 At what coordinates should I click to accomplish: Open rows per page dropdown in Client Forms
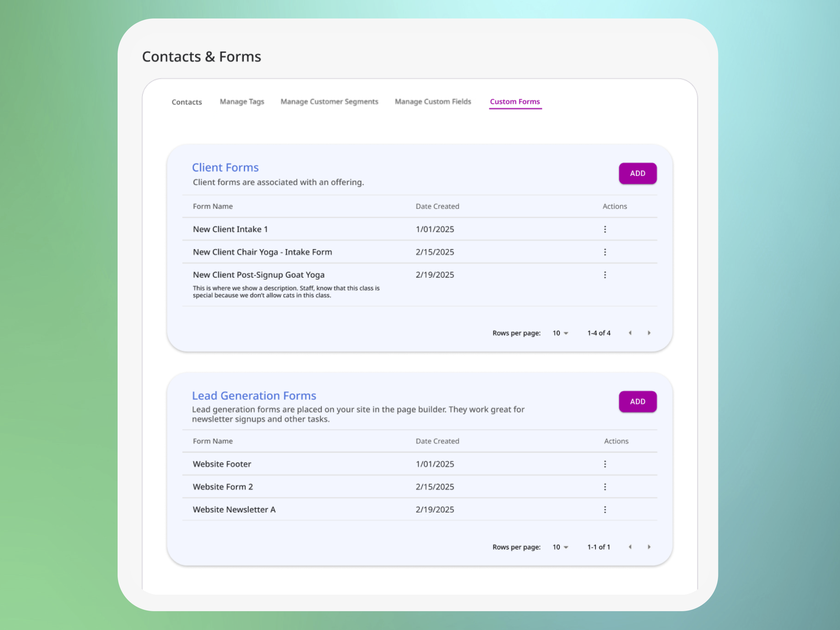coord(560,333)
